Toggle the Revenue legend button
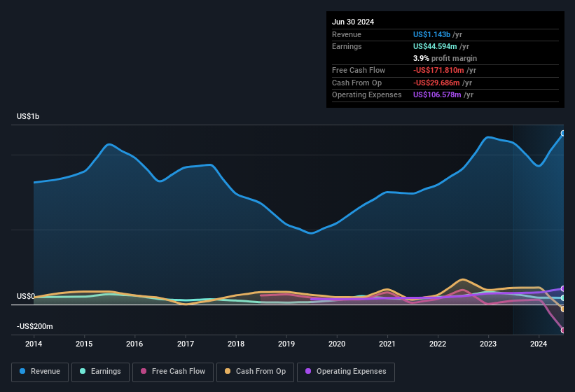 coord(40,372)
